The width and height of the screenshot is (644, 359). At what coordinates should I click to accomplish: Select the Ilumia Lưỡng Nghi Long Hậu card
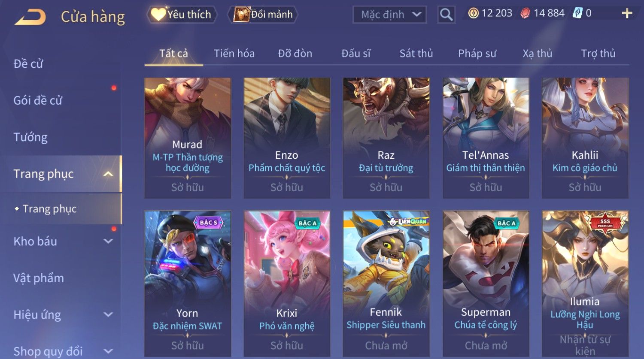click(585, 284)
